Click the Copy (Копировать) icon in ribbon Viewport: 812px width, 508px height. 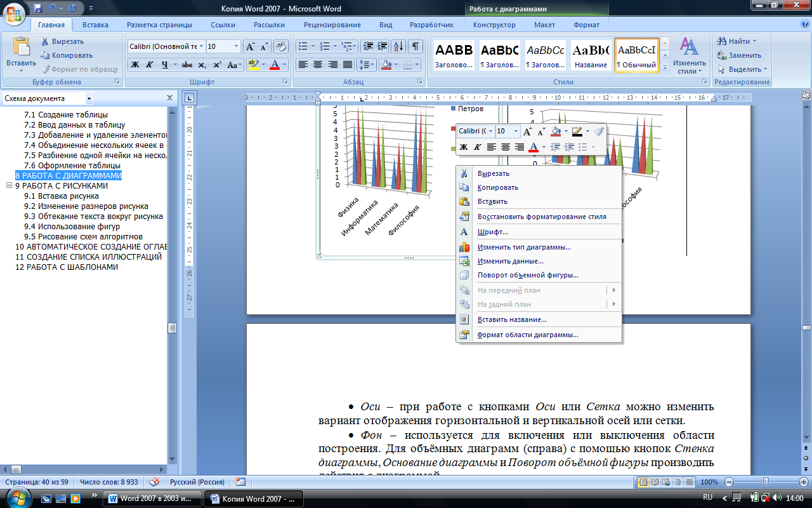(46, 55)
